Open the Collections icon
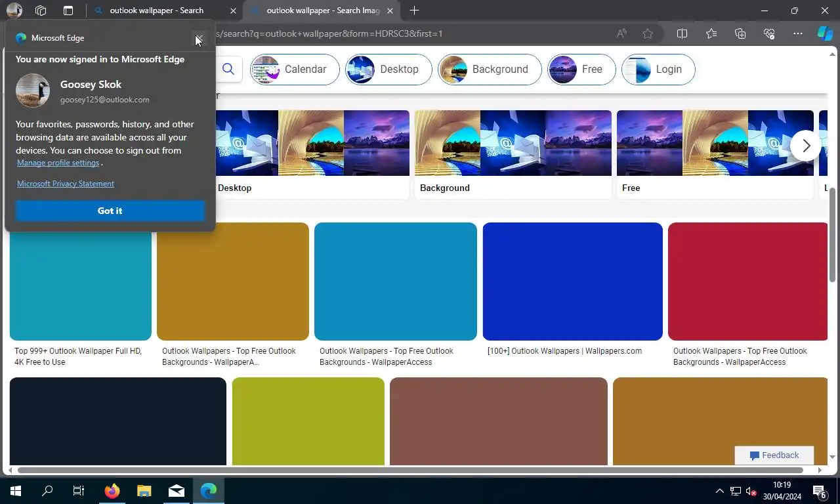The image size is (840, 504). pos(740,33)
